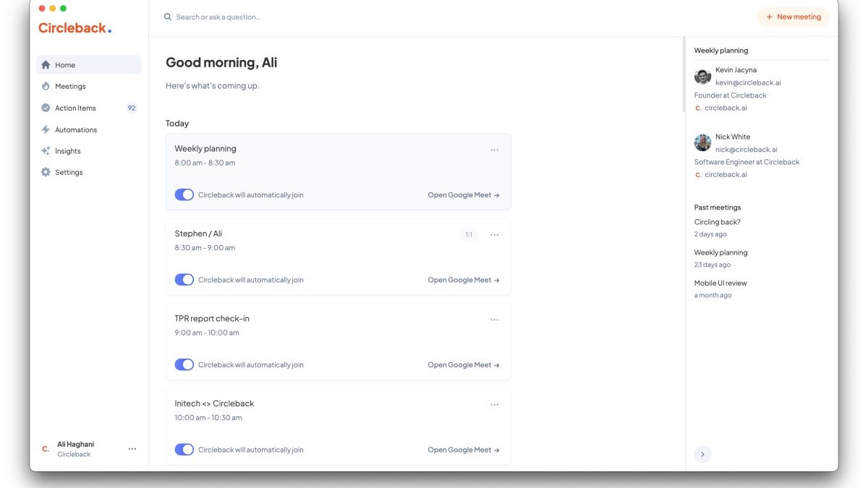Open Automations in the sidebar
Image resolution: width=868 pixels, height=488 pixels.
coord(89,129)
